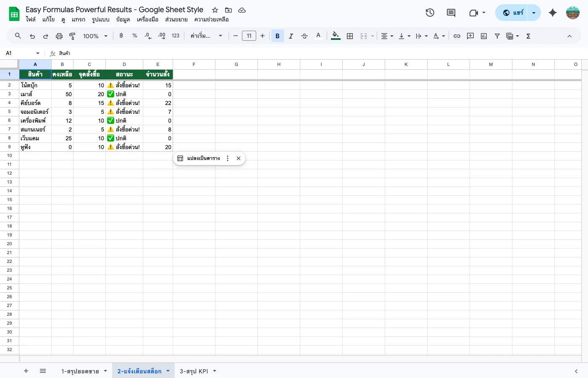Decrease decimal places

147,36
